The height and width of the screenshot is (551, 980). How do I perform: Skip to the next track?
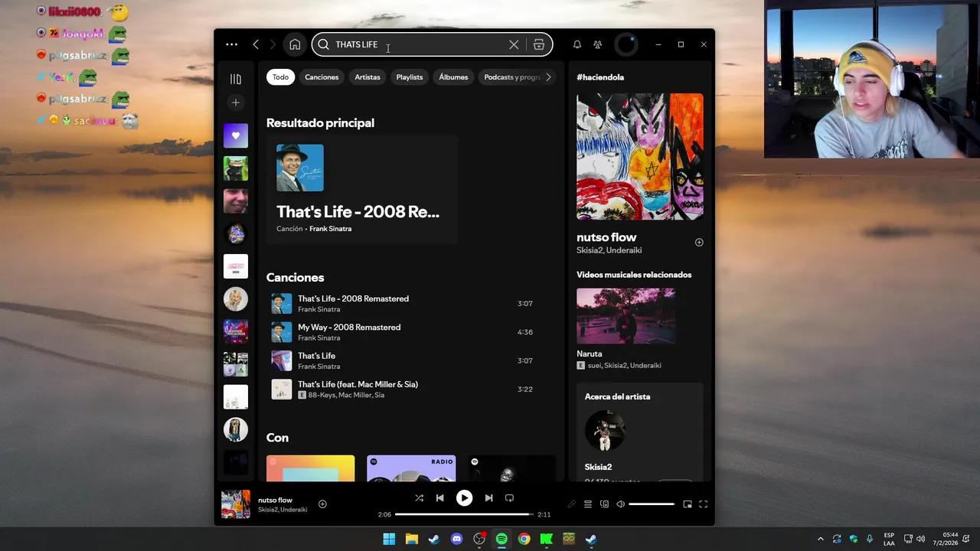pos(488,497)
